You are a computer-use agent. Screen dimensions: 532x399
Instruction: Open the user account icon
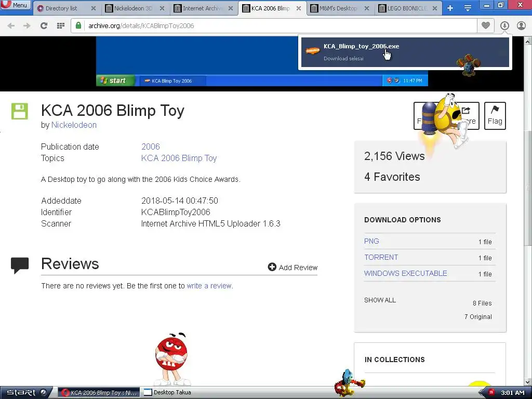(x=521, y=25)
